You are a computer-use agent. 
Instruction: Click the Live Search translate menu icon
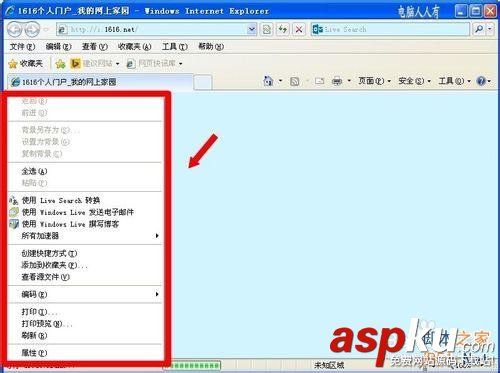pyautogui.click(x=14, y=200)
